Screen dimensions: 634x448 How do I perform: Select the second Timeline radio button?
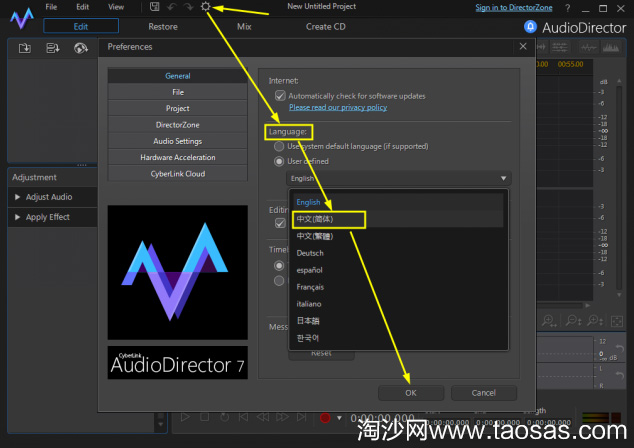pyautogui.click(x=279, y=281)
